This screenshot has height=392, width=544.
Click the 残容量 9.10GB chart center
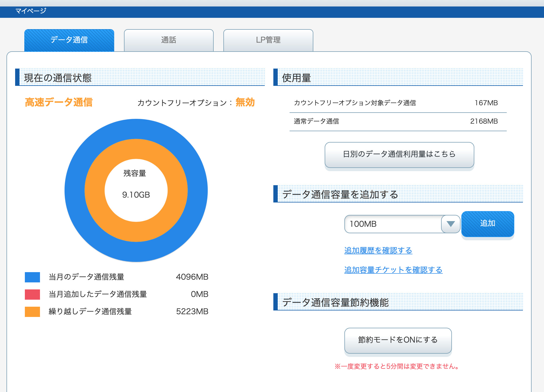pyautogui.click(x=136, y=186)
